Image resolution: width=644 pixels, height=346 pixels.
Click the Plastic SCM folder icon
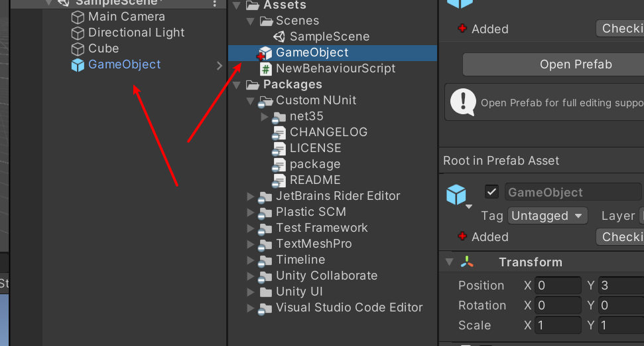(x=265, y=213)
